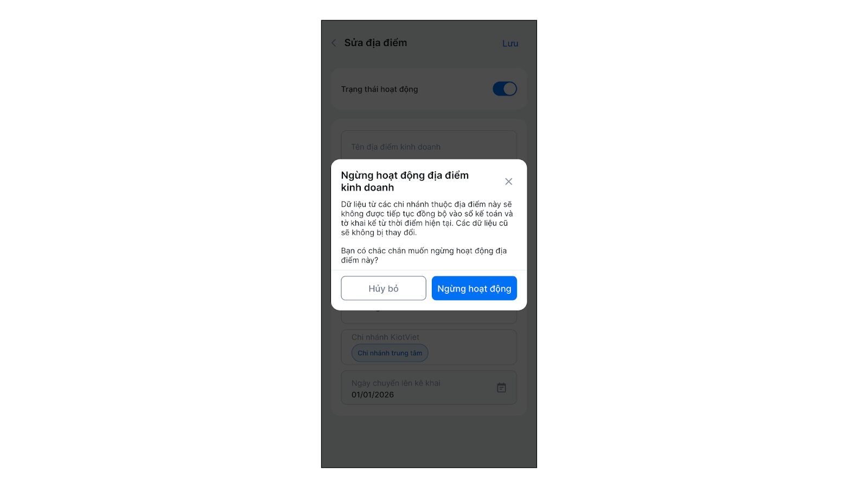Open the Chi nhánh KiotViet branch selector
Image resolution: width=868 pixels, height=488 pixels.
click(x=429, y=347)
